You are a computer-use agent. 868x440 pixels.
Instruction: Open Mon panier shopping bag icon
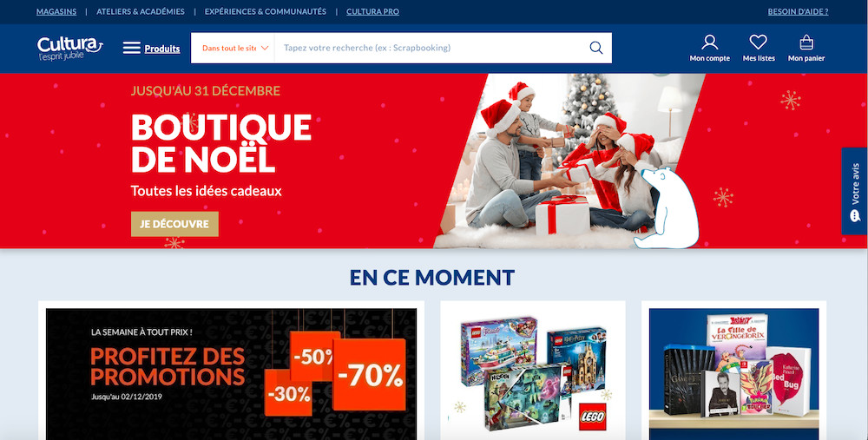pos(806,42)
